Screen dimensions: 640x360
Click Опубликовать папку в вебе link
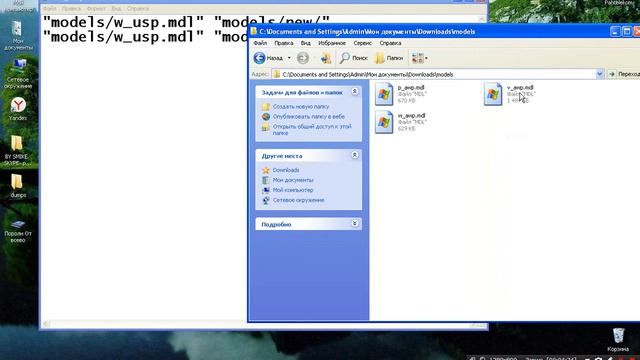[x=309, y=117]
